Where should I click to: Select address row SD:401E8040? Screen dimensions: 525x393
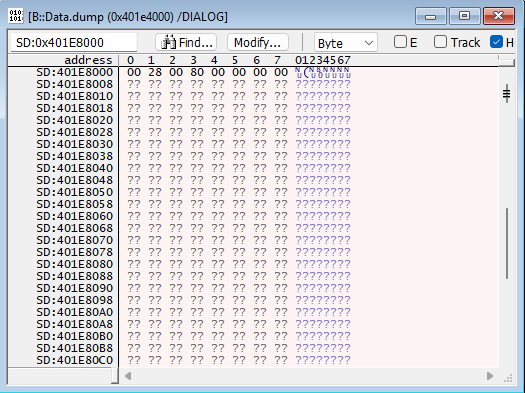click(x=75, y=168)
